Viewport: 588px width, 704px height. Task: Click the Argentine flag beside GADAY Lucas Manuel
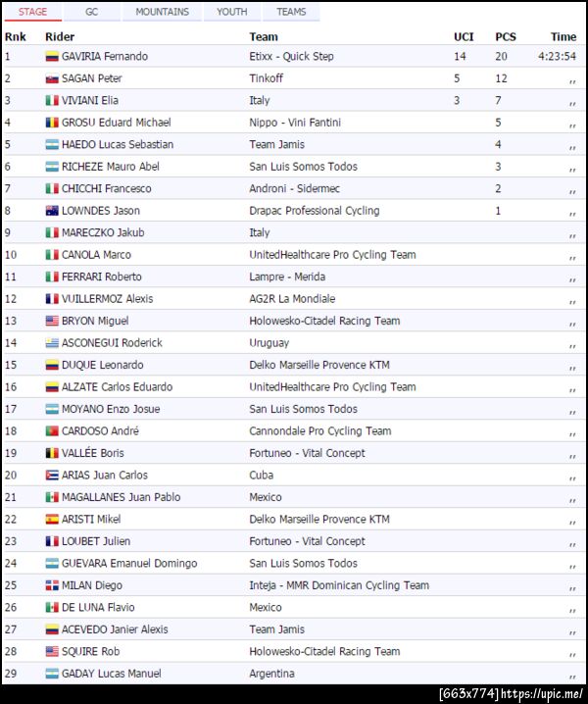point(52,674)
